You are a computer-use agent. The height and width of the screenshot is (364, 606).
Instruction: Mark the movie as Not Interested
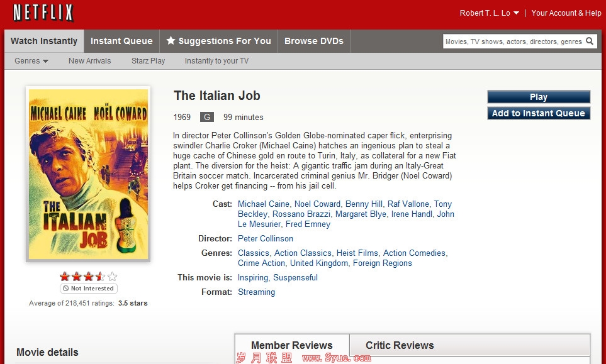tap(89, 289)
